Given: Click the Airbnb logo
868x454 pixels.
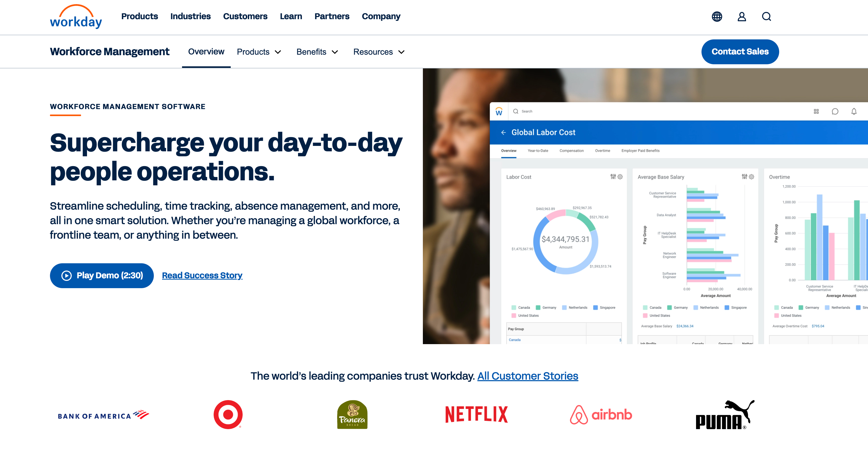Looking at the screenshot, I should pos(601,415).
